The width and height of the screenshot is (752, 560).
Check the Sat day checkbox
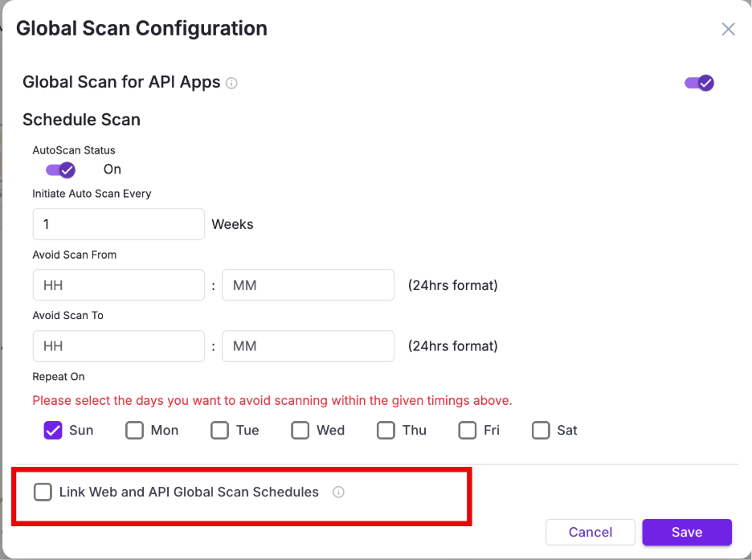coord(541,431)
